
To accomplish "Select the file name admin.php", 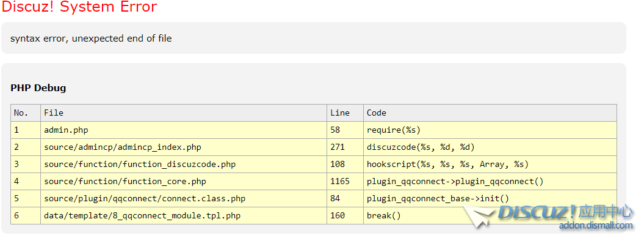I will pyautogui.click(x=66, y=130).
